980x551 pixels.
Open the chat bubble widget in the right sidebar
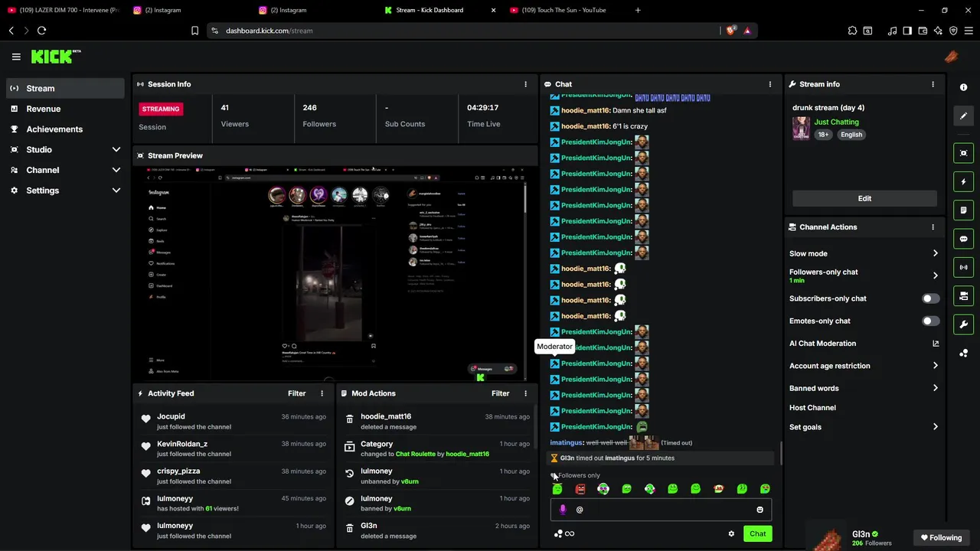pyautogui.click(x=964, y=239)
